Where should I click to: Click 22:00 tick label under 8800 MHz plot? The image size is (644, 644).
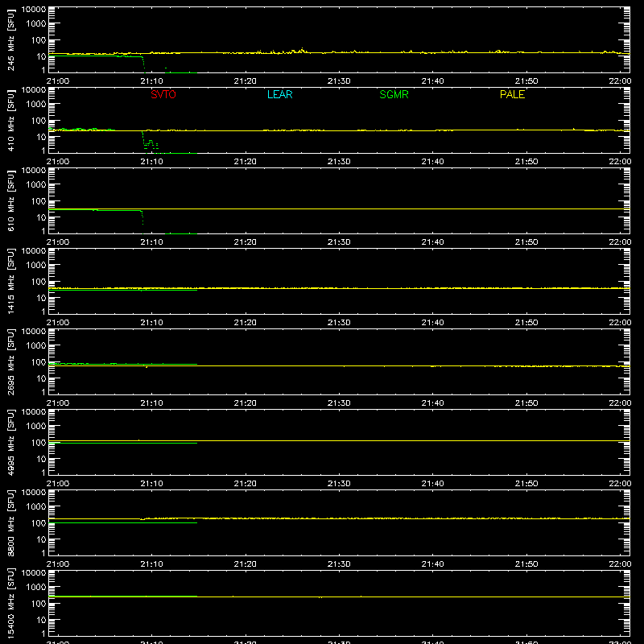tap(620, 564)
